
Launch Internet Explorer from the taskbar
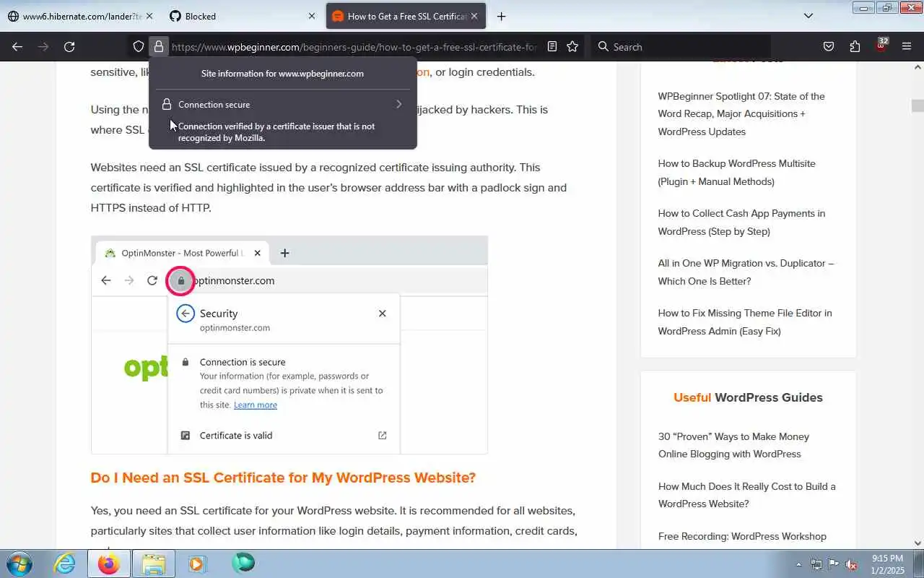(x=65, y=564)
